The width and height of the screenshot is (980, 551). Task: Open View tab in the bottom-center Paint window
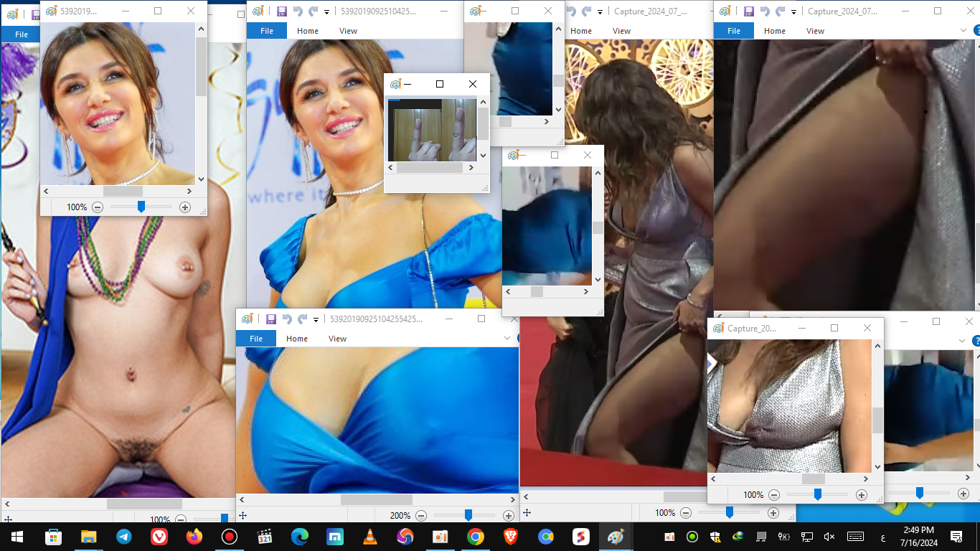(x=337, y=339)
